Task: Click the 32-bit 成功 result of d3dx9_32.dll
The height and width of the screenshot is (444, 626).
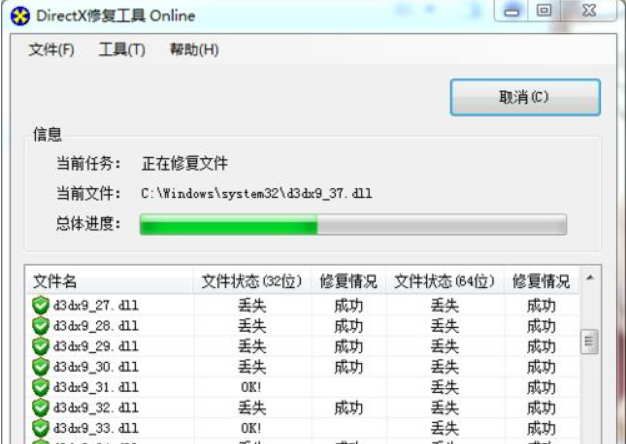Action: [x=349, y=408]
